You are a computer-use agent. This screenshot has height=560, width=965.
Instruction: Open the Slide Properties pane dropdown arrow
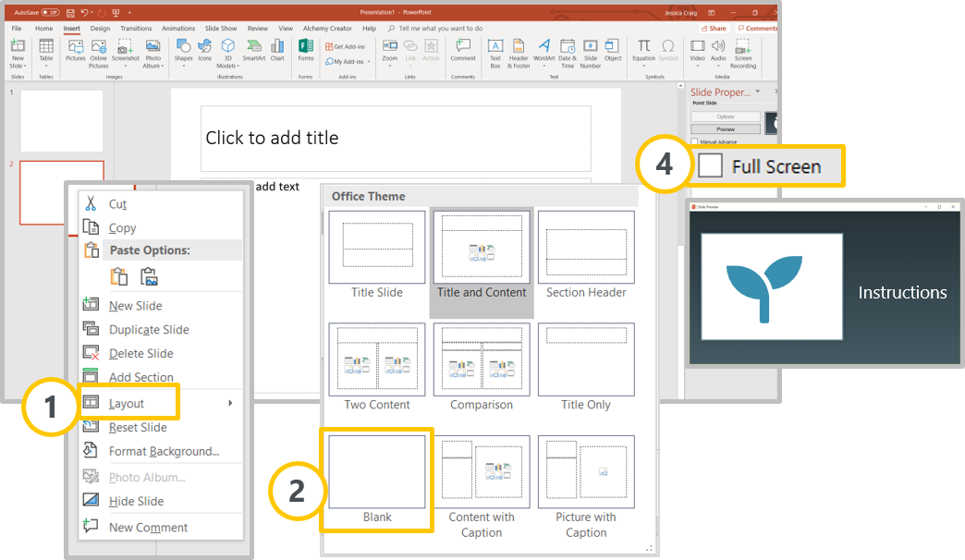point(758,91)
